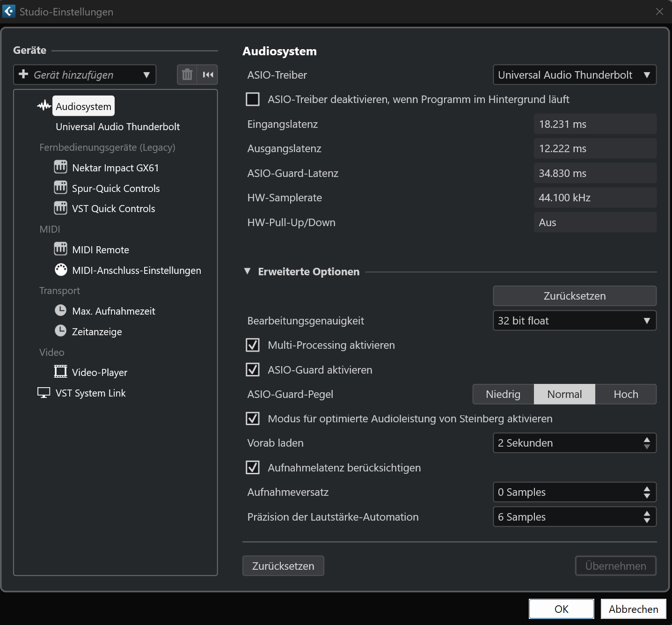Click the trash icon to remove device
672x625 pixels.
pyautogui.click(x=187, y=75)
